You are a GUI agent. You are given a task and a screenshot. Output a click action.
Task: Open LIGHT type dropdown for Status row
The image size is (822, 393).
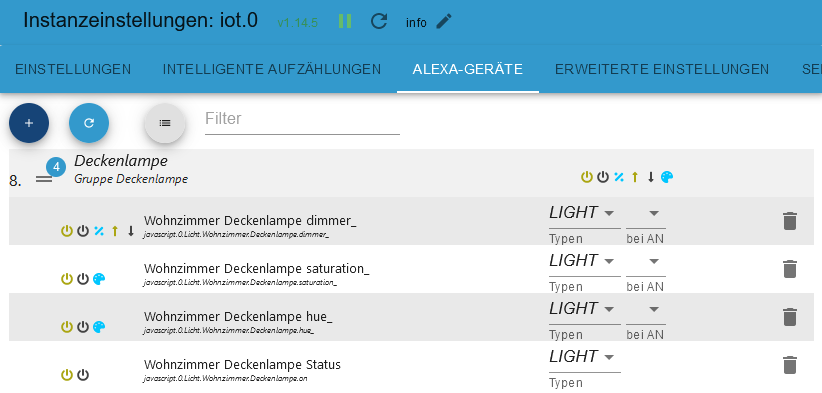pos(584,357)
